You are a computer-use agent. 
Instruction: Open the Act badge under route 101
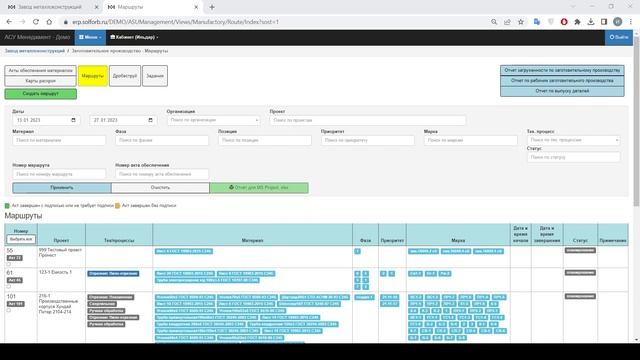click(16, 304)
